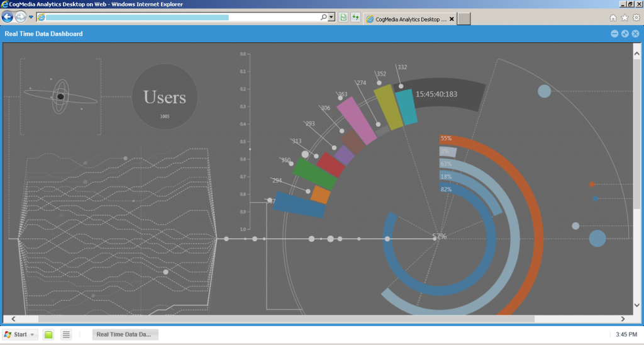Click the list-lines icon in taskbar
This screenshot has height=345, width=644.
click(x=66, y=334)
